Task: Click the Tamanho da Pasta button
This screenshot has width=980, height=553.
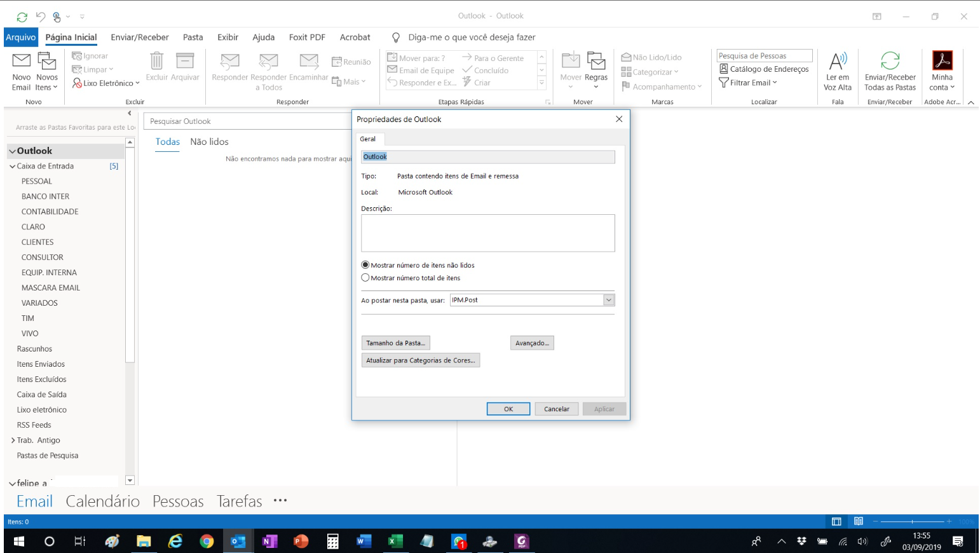Action: (395, 343)
